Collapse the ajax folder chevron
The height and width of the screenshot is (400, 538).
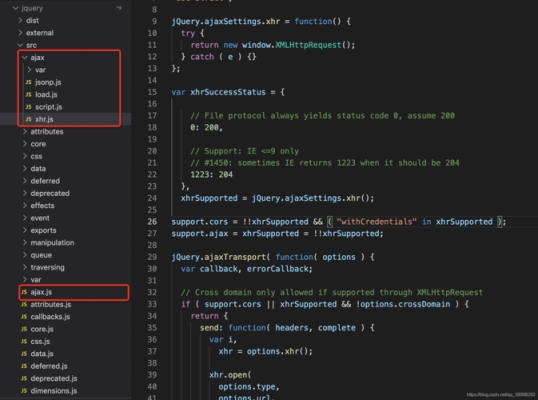25,58
